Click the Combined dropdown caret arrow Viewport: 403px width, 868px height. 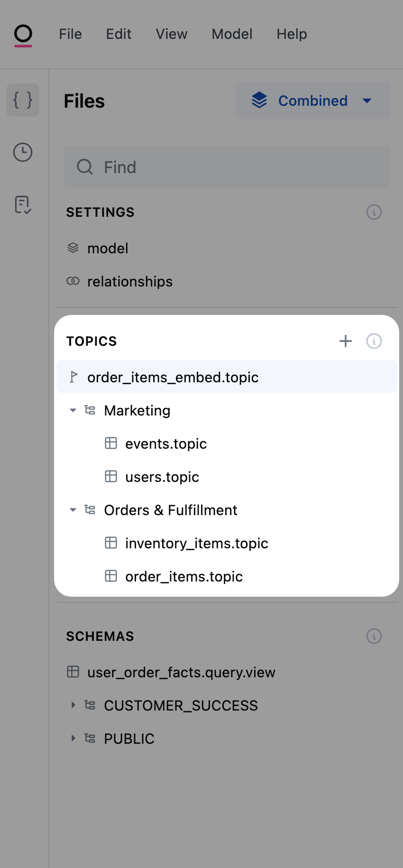coord(367,101)
